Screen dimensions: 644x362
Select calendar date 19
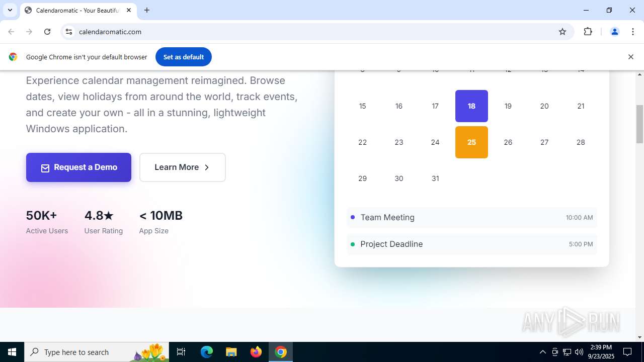coord(508,106)
